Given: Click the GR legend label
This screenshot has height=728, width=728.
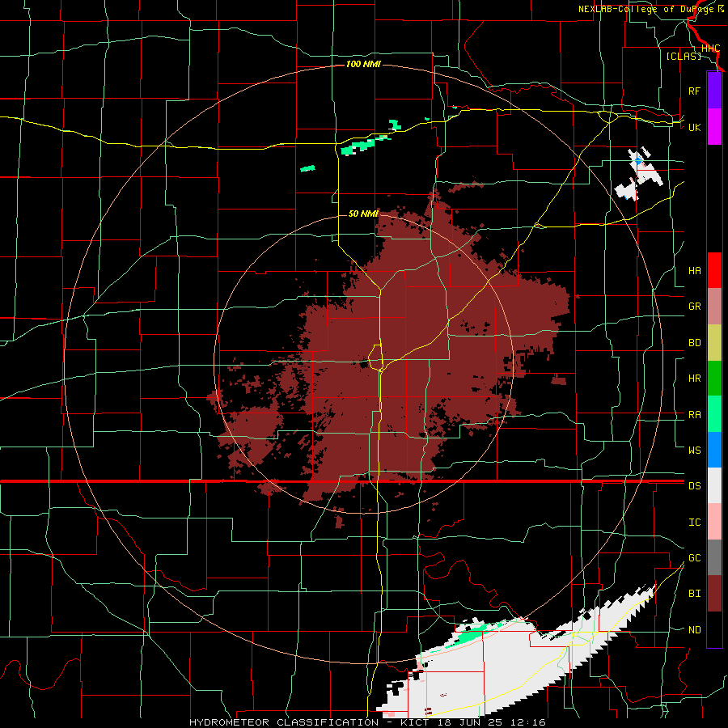Looking at the screenshot, I should coord(694,307).
